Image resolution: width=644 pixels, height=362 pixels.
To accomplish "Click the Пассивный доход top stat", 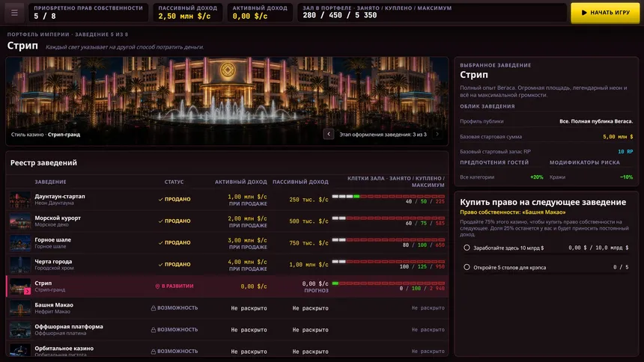I will [188, 12].
